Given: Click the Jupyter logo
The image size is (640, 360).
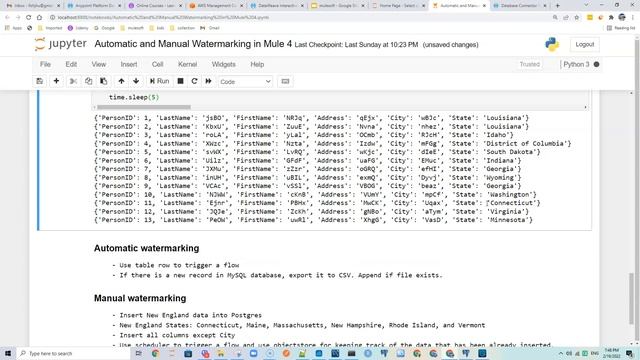Looking at the screenshot, I should [61, 44].
